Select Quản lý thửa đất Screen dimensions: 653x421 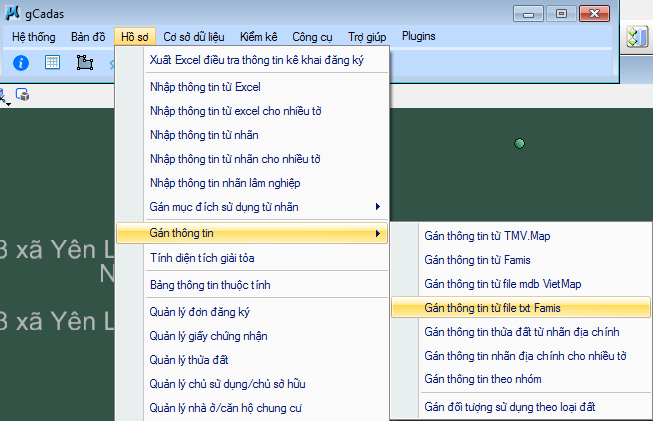tap(193, 360)
